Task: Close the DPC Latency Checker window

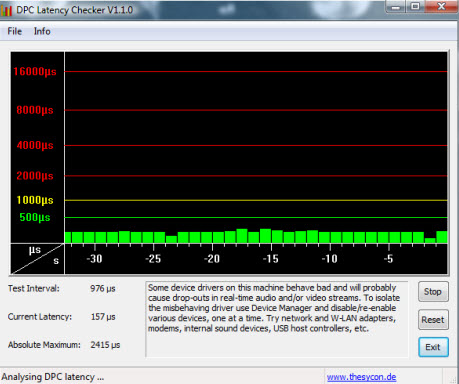Action: point(441,7)
